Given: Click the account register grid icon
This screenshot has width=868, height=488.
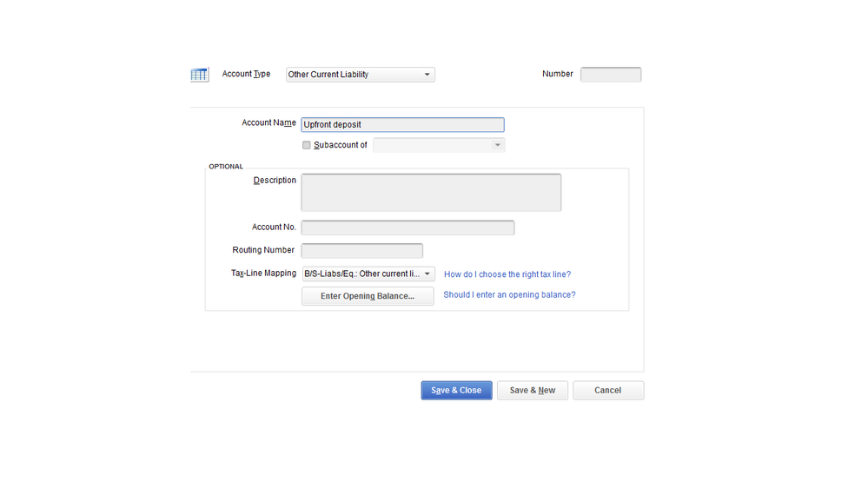Looking at the screenshot, I should (x=199, y=75).
